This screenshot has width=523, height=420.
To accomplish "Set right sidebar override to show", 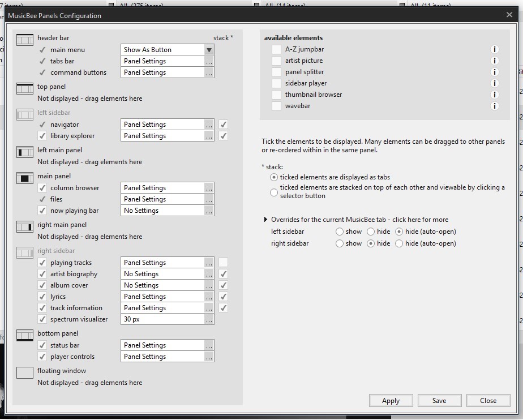I will click(x=340, y=243).
